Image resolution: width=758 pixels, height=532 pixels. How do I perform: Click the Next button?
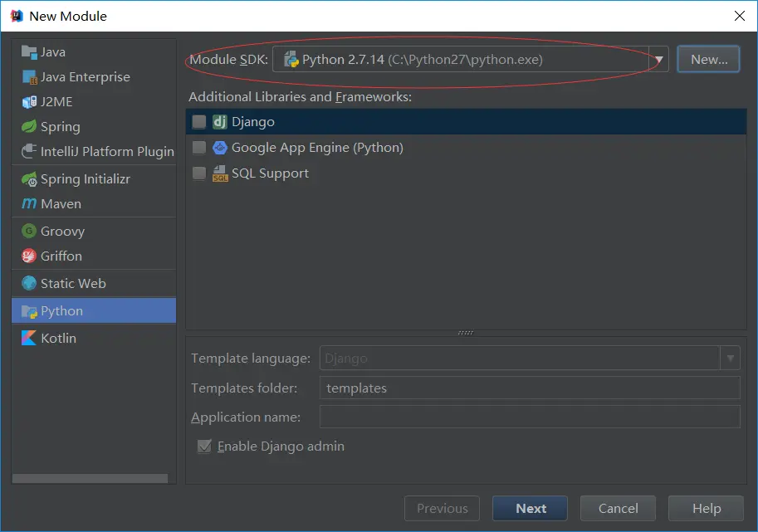[530, 508]
